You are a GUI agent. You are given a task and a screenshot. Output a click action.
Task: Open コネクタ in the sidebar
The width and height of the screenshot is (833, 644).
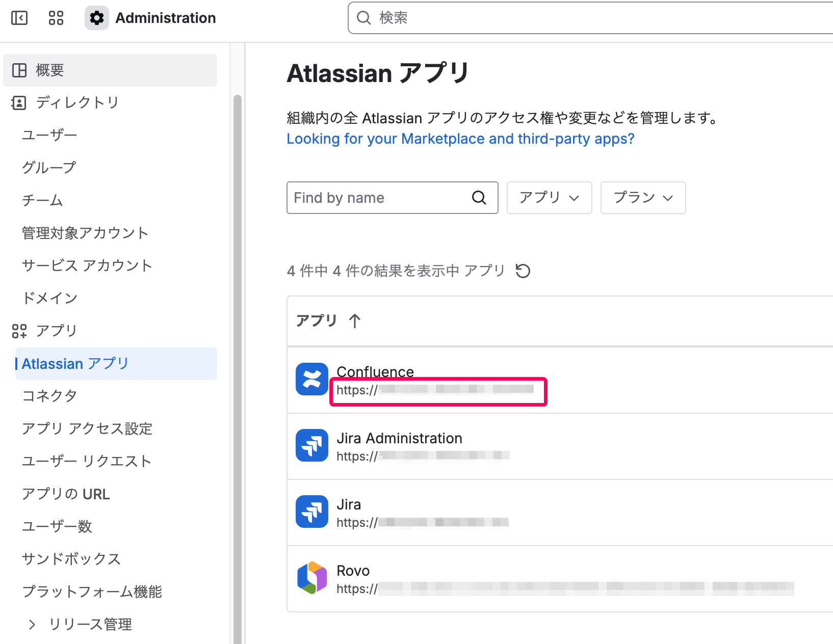click(x=49, y=396)
